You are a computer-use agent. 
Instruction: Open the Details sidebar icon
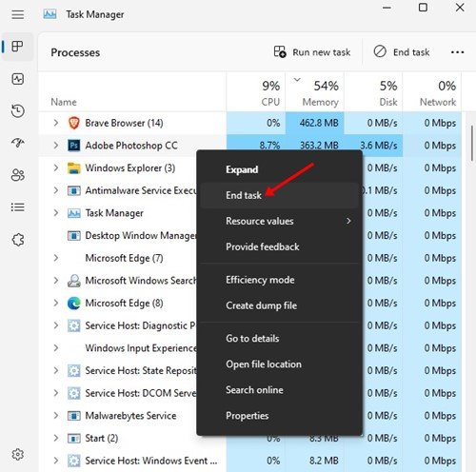click(17, 207)
